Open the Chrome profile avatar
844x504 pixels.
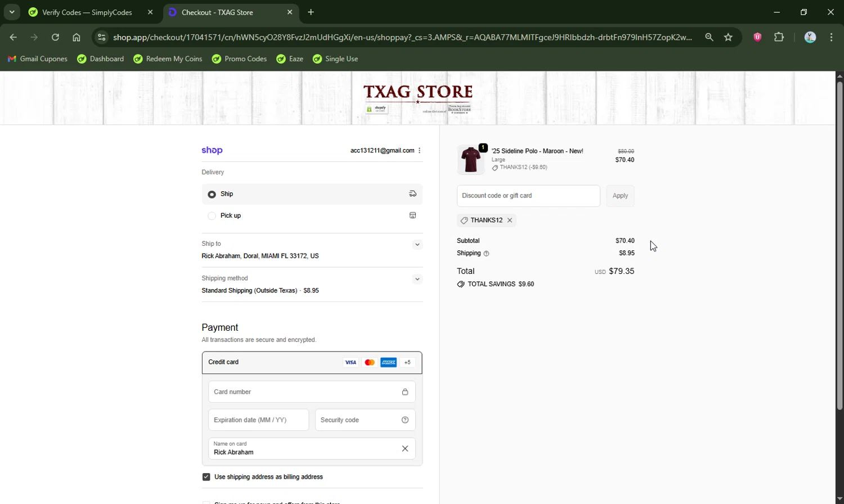[x=810, y=37]
